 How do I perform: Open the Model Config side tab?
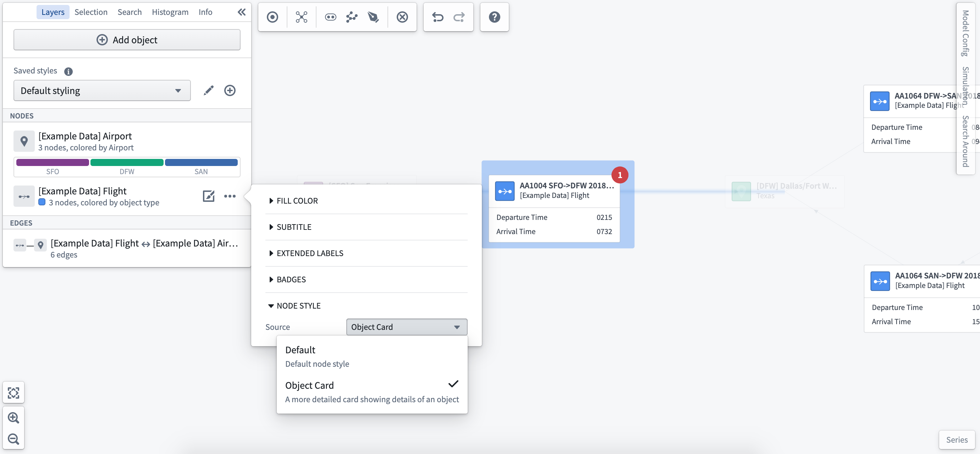click(x=965, y=33)
